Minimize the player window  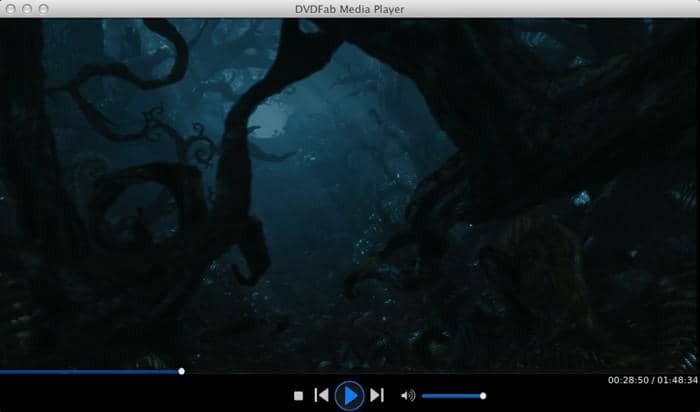click(x=27, y=9)
